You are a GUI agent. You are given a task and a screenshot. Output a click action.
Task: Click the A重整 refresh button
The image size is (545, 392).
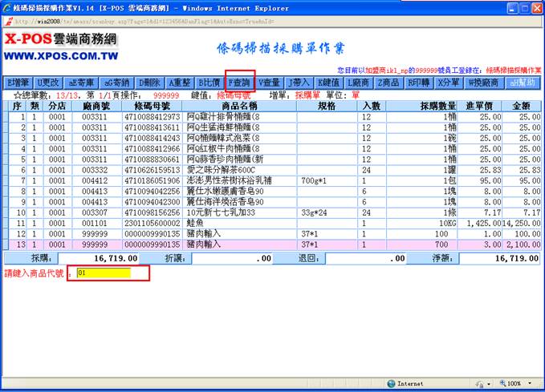click(x=181, y=83)
